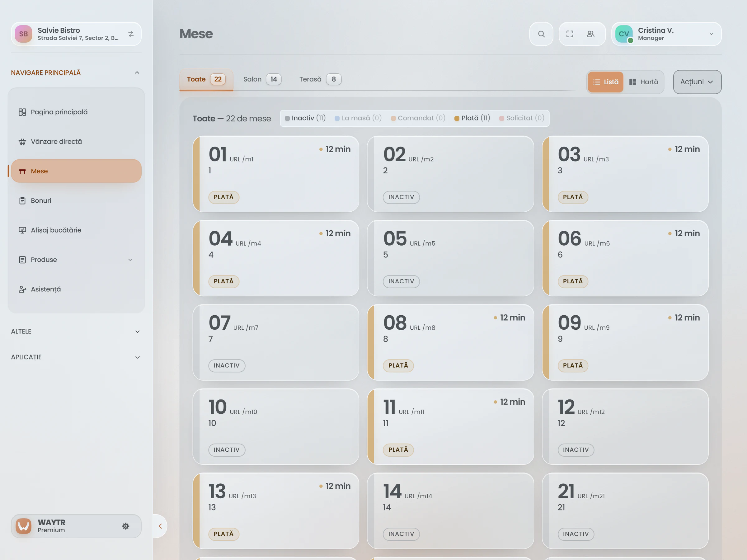Click the SB restaurant avatar
This screenshot has height=560, width=747.
[23, 34]
